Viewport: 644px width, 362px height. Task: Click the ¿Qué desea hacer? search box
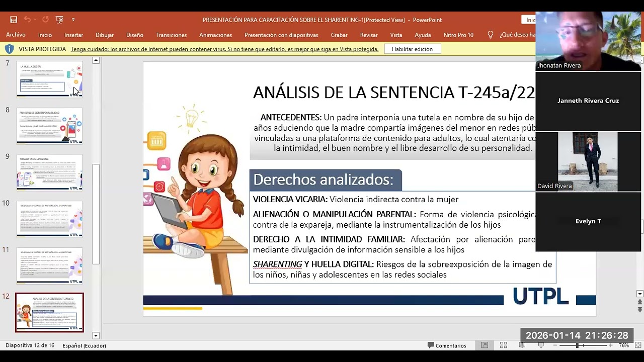click(517, 35)
